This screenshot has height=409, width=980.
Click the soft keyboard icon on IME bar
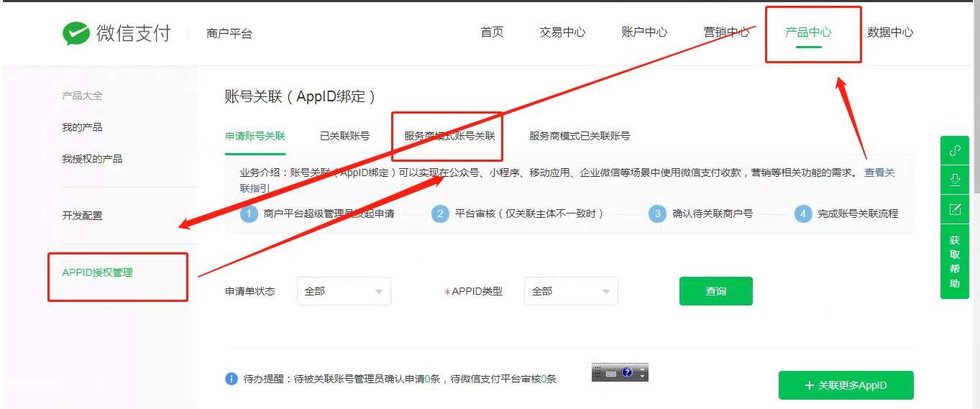coord(611,373)
